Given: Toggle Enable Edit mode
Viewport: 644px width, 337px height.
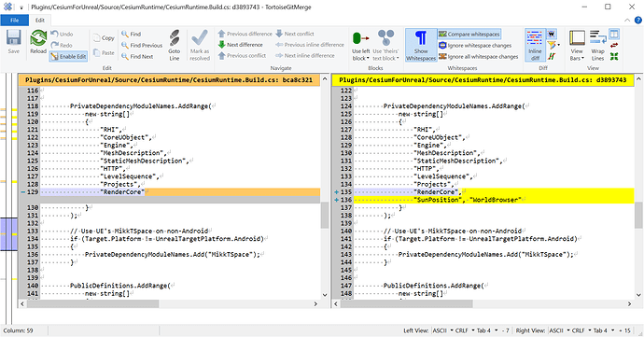Looking at the screenshot, I should pos(68,56).
